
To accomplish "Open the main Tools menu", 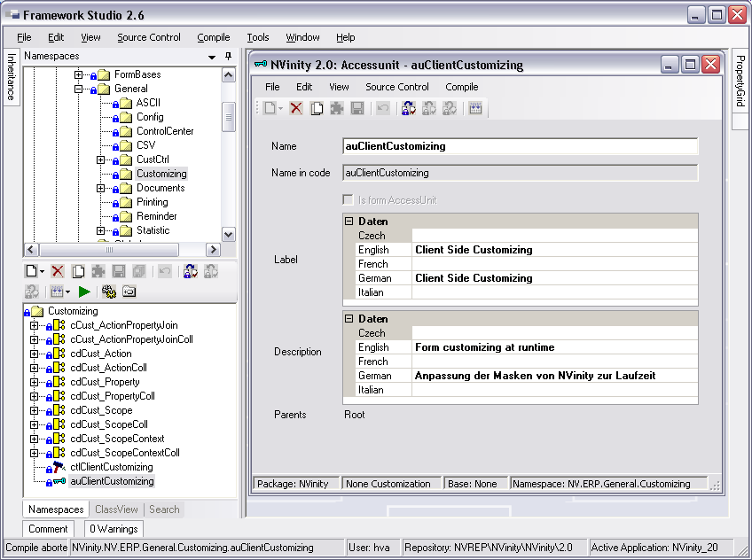I will (x=258, y=37).
